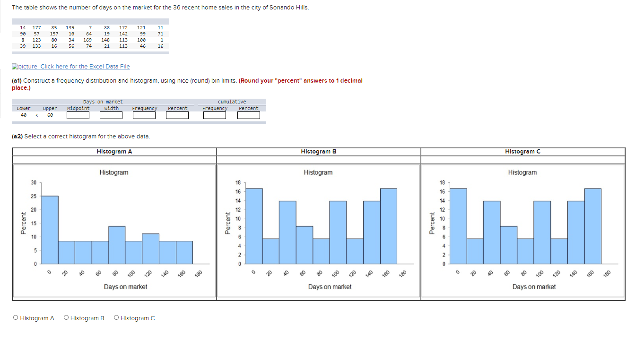Click the Frequency input field under Days on market

click(144, 115)
